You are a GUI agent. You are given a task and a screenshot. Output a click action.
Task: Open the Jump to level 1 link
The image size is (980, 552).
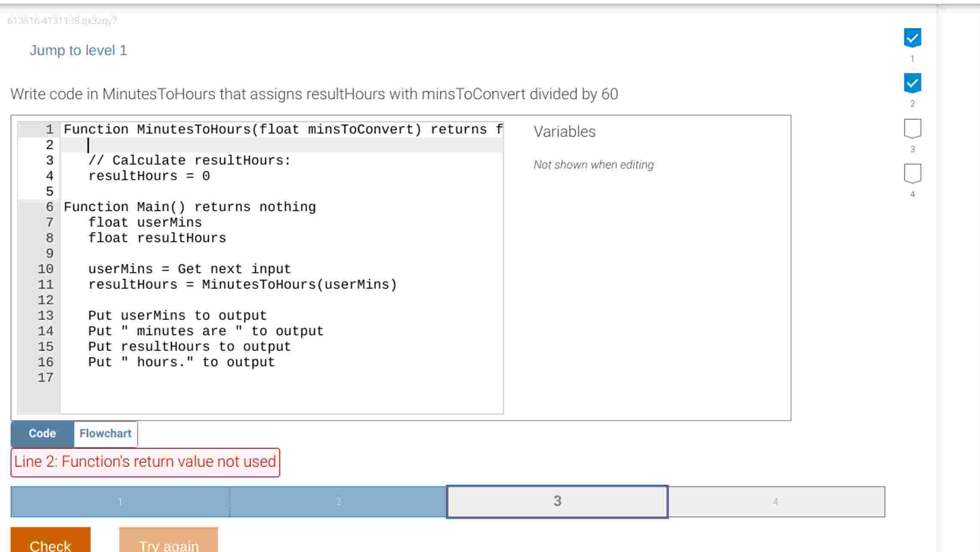tap(78, 50)
